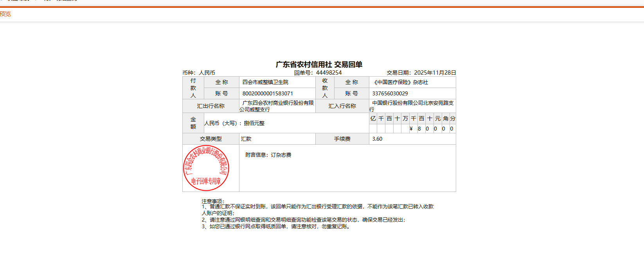The width and height of the screenshot is (644, 267).
Task: Click payer name 四会市威整镇卫生院
Action: (x=265, y=82)
